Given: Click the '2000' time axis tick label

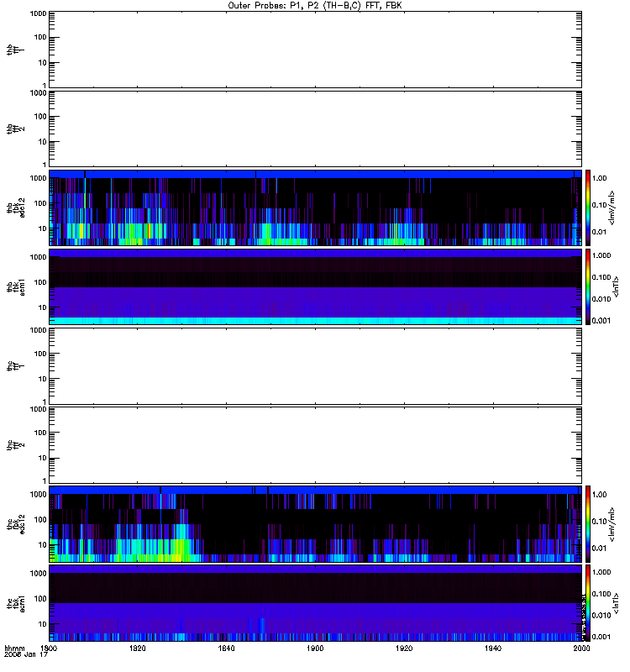Looking at the screenshot, I should click(x=581, y=648).
